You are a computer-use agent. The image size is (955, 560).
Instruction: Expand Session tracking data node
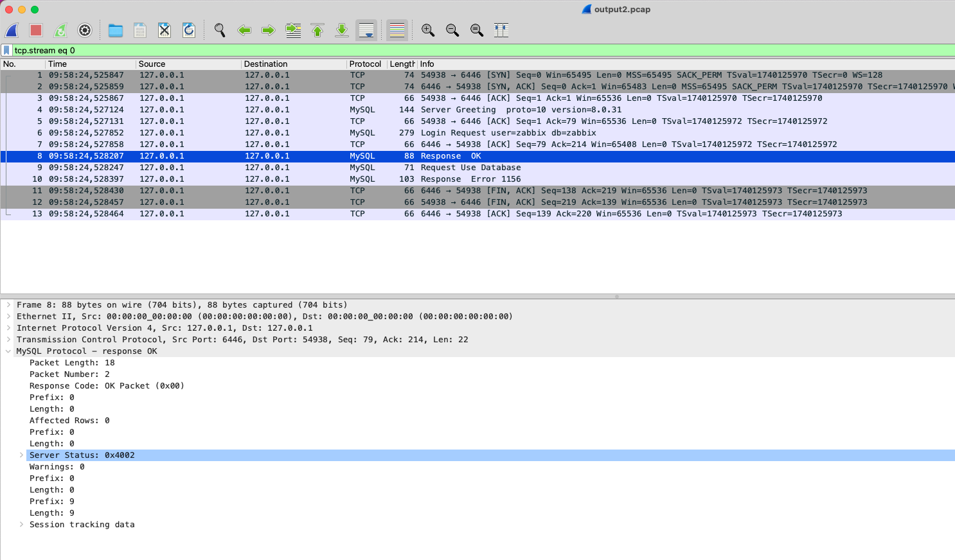[21, 525]
